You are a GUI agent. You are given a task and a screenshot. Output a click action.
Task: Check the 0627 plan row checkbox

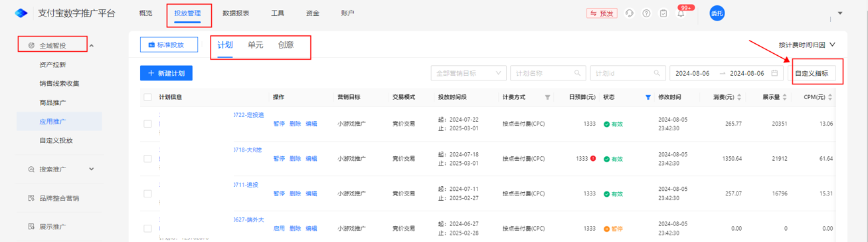pyautogui.click(x=147, y=228)
